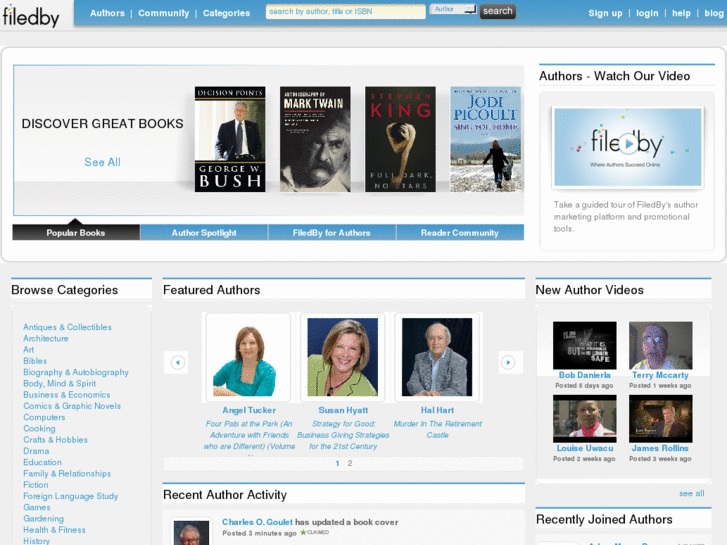This screenshot has width=727, height=545.
Task: Click the Mark Twain autobiography cover
Action: pyautogui.click(x=315, y=139)
